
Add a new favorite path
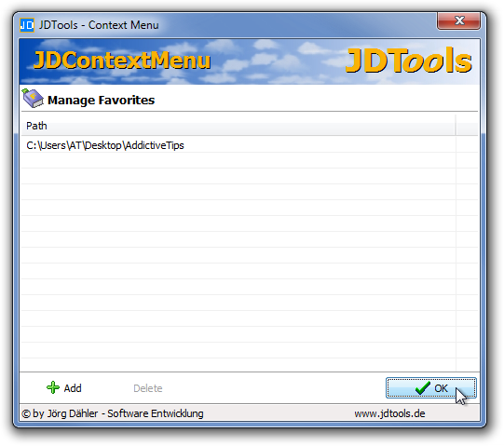(x=64, y=388)
